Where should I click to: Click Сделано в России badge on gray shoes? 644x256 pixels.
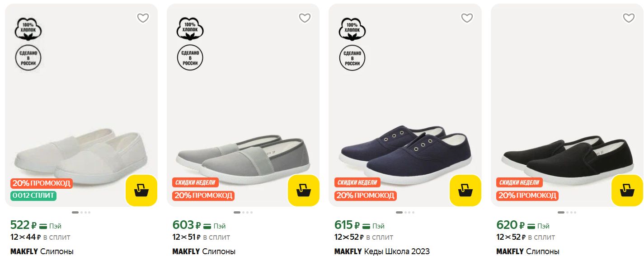pyautogui.click(x=190, y=58)
